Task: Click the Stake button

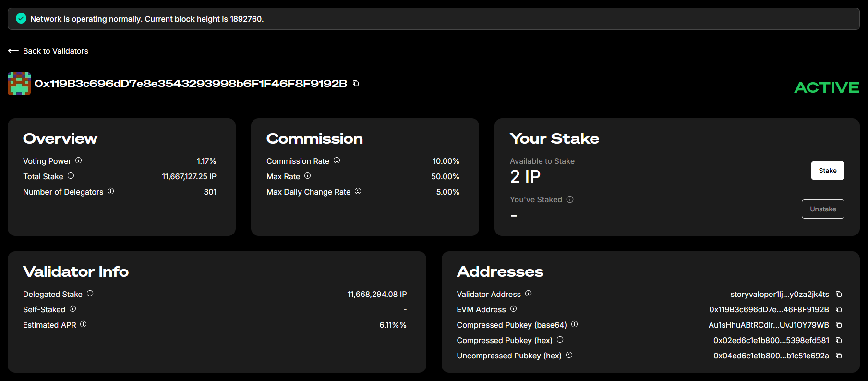Action: pos(827,171)
